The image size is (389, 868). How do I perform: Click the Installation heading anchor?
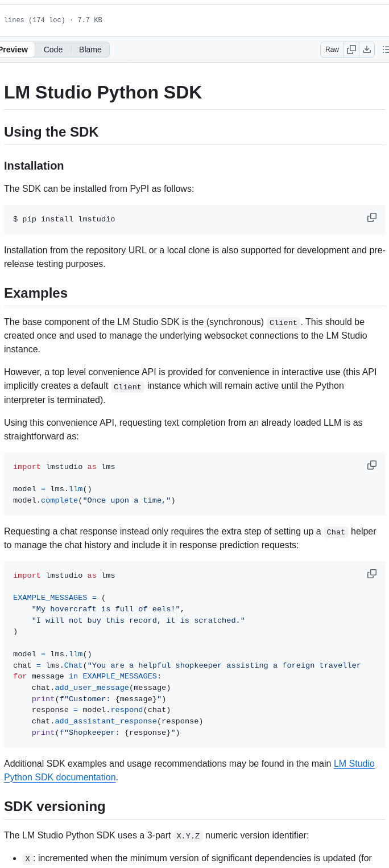tap(34, 166)
